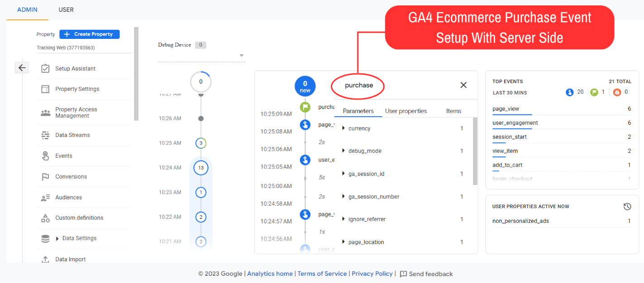
Task: Click green purchase flag event icon
Action: (x=305, y=108)
